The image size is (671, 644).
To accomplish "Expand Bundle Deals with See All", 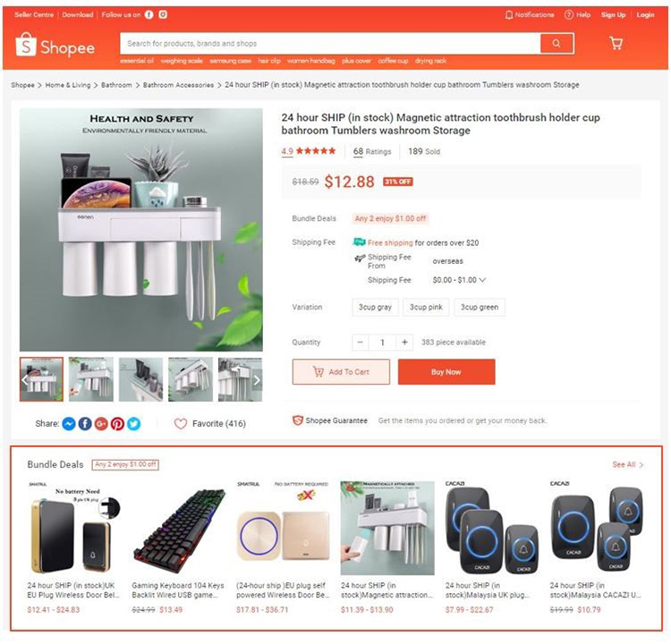I will point(628,464).
